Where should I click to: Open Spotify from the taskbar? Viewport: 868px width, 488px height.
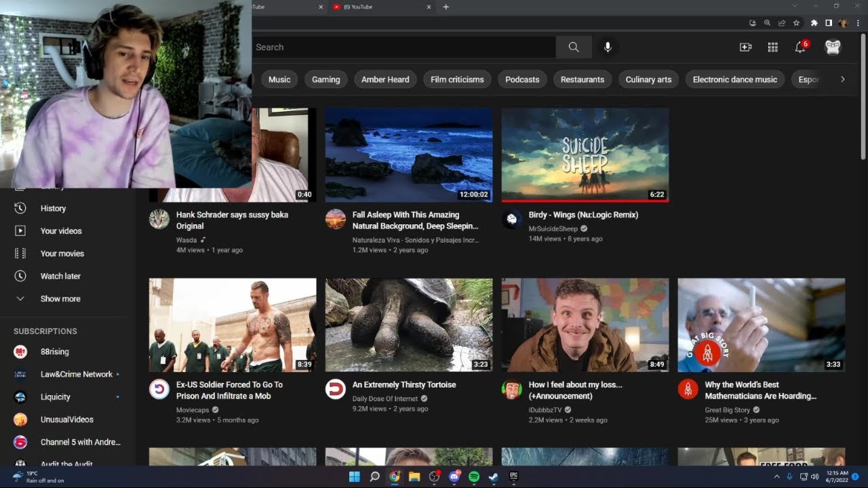(x=474, y=476)
